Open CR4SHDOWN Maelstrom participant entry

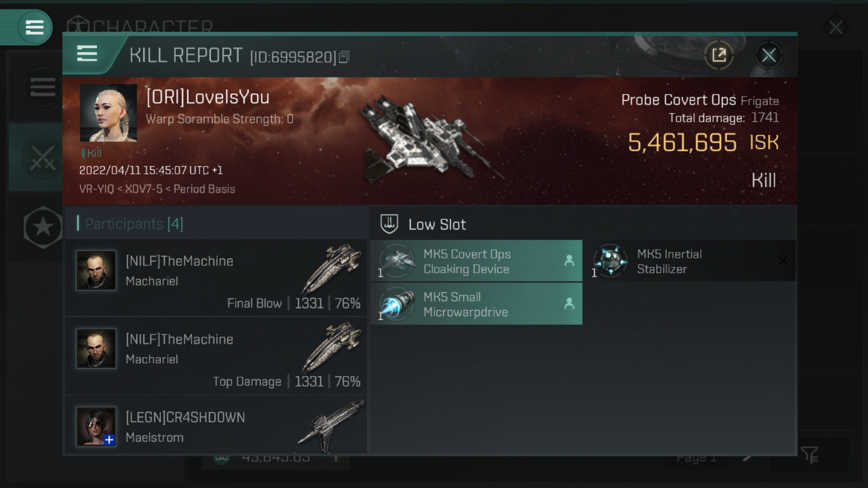[216, 425]
